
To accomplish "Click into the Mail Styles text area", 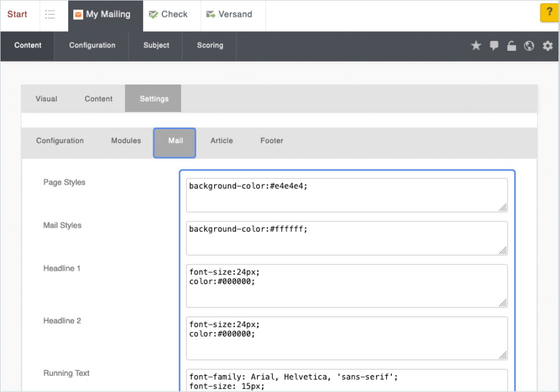I will click(x=347, y=238).
